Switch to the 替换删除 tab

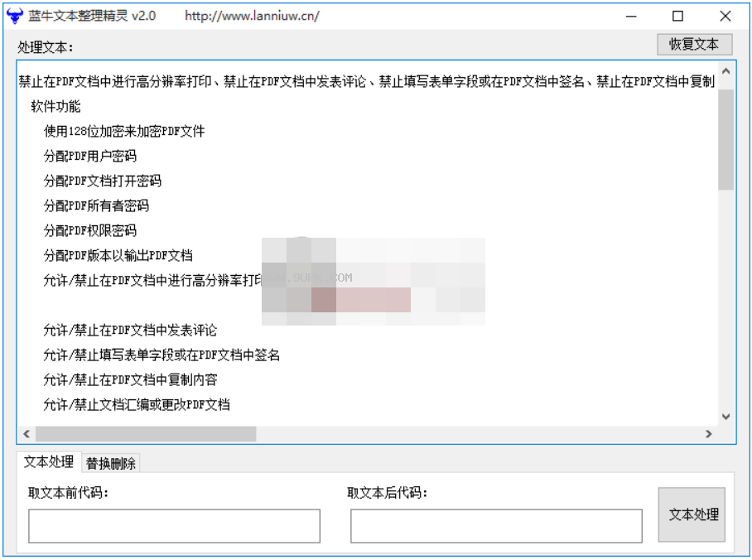[111, 463]
